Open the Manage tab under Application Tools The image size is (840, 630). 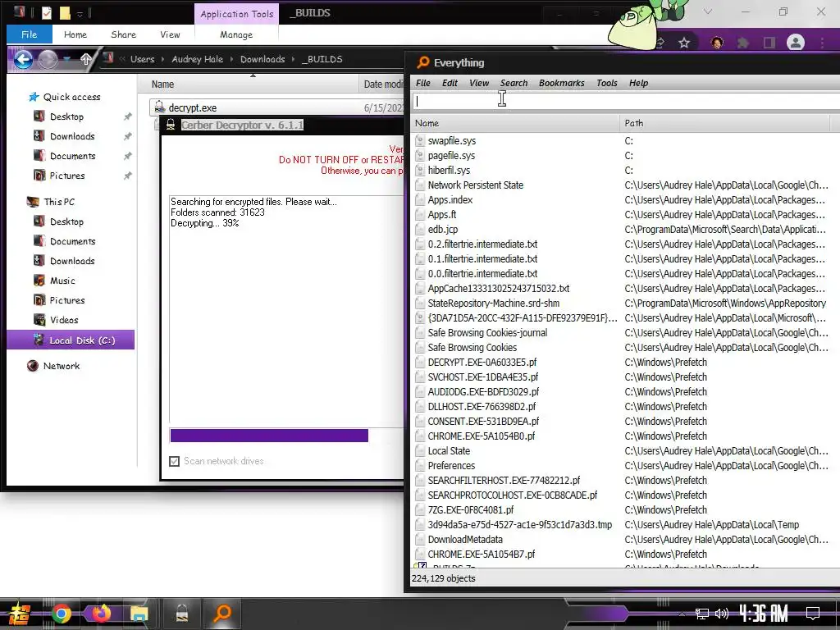pos(236,34)
